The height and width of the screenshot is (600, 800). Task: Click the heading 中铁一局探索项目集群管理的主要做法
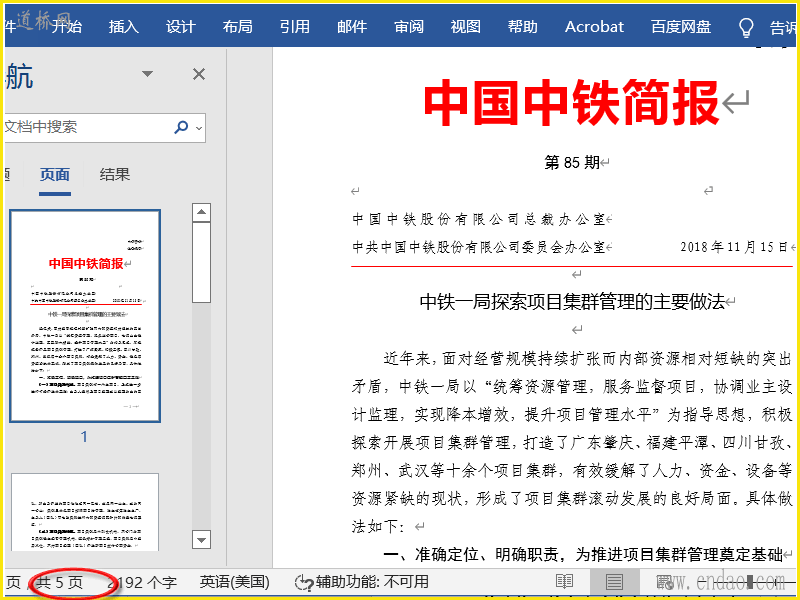click(x=572, y=303)
